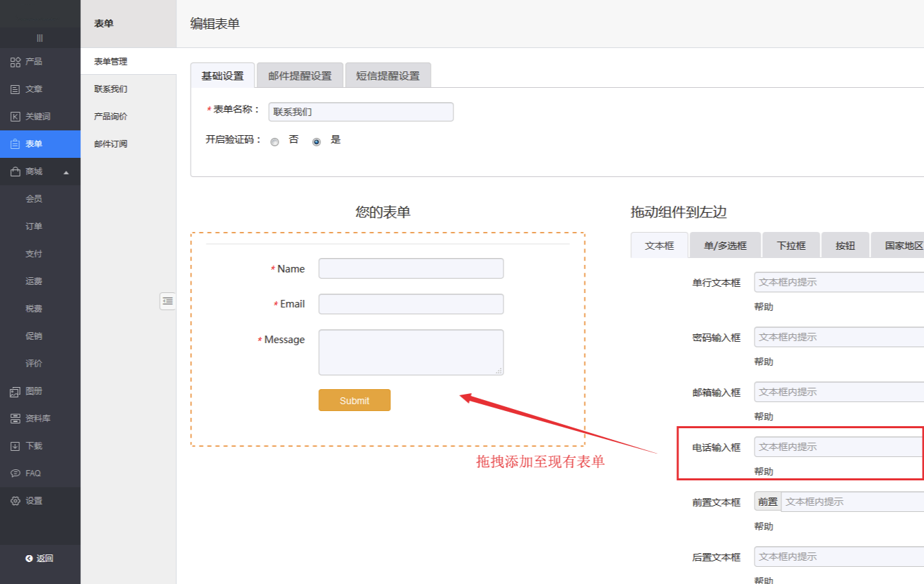924x584 pixels.
Task: Open the FAQ chat bubble icon
Action: [x=15, y=474]
